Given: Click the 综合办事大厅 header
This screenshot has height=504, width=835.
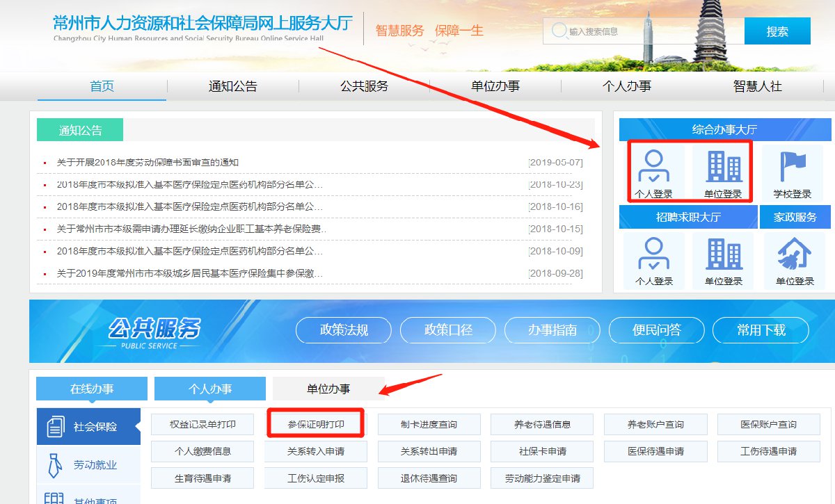Looking at the screenshot, I should coord(724,129).
